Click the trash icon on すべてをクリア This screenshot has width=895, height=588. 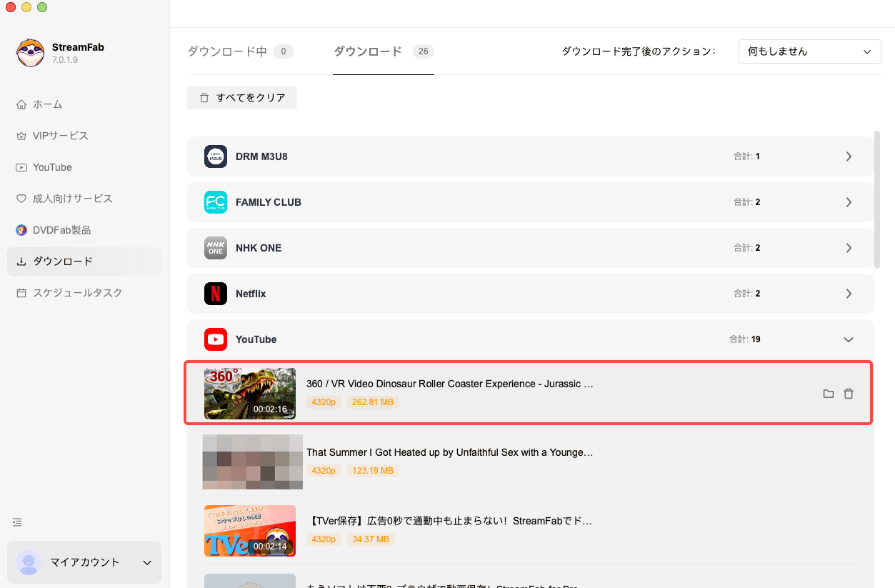(204, 98)
